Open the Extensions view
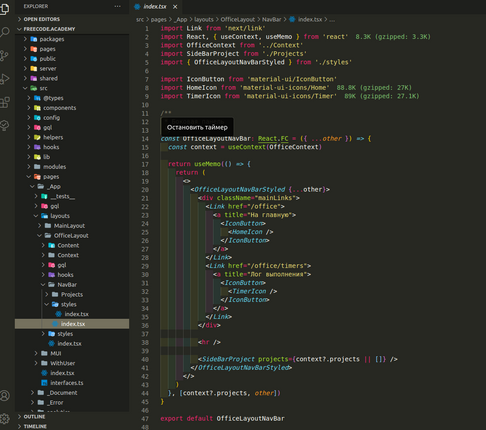The width and height of the screenshot is (486, 430). pos(4,102)
